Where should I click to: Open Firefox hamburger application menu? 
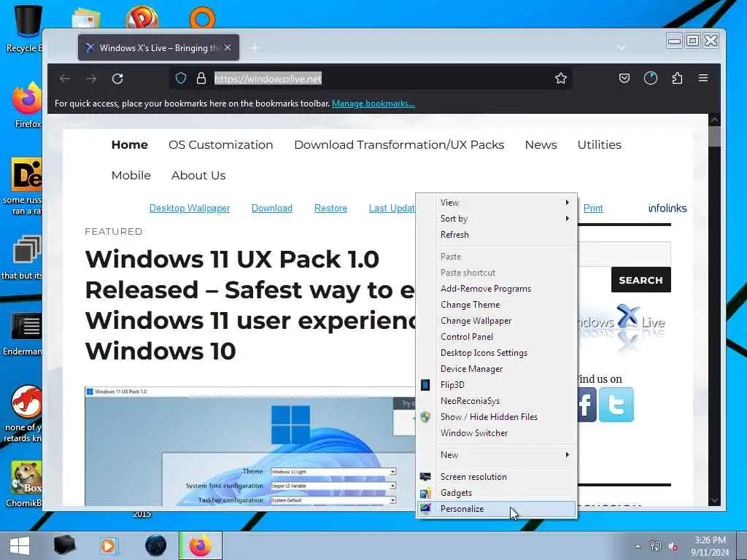point(703,78)
